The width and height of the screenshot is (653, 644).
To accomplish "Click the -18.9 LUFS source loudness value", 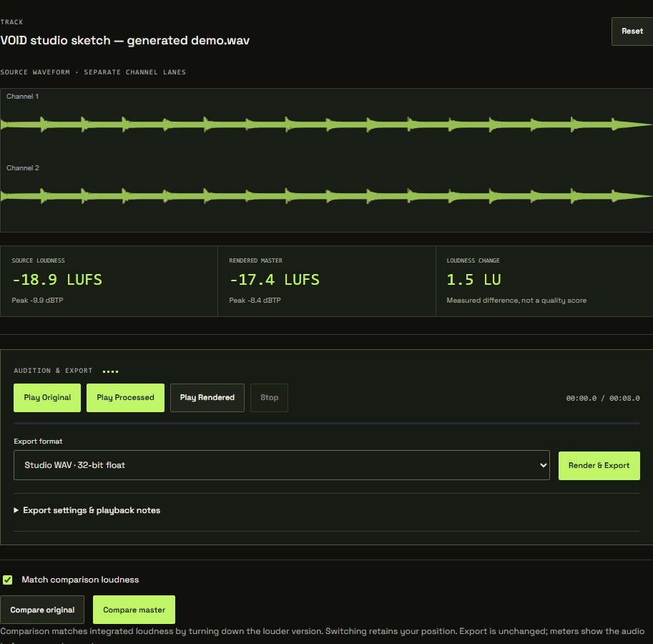I will (x=57, y=280).
